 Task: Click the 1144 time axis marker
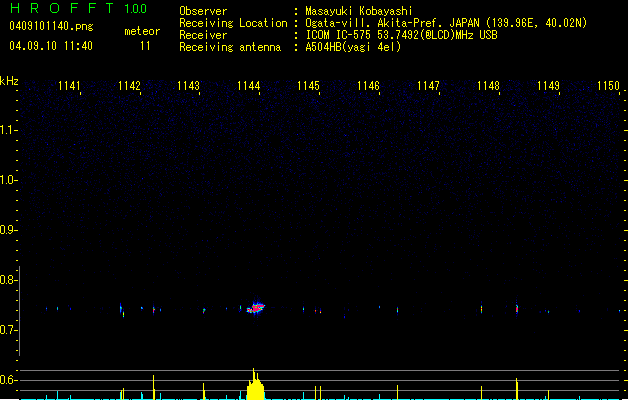(249, 86)
